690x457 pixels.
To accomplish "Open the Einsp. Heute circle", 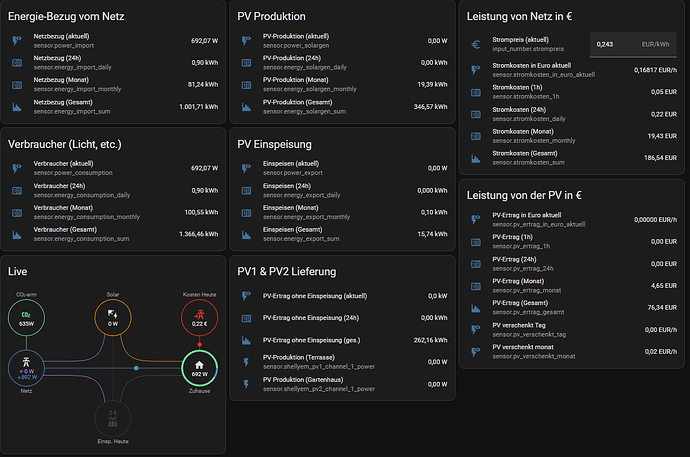I will [113, 419].
